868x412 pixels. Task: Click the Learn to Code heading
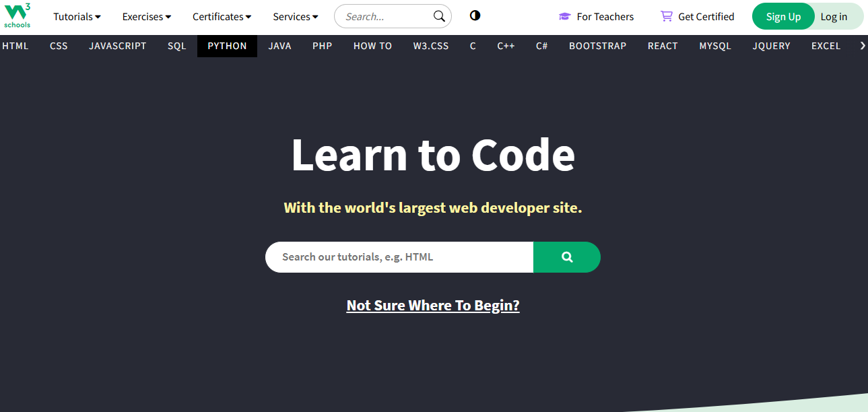pos(433,155)
